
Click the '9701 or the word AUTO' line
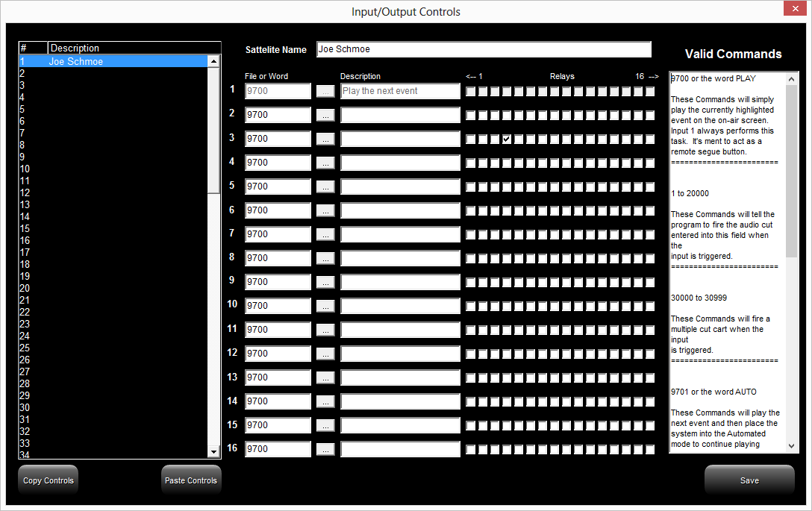point(713,392)
